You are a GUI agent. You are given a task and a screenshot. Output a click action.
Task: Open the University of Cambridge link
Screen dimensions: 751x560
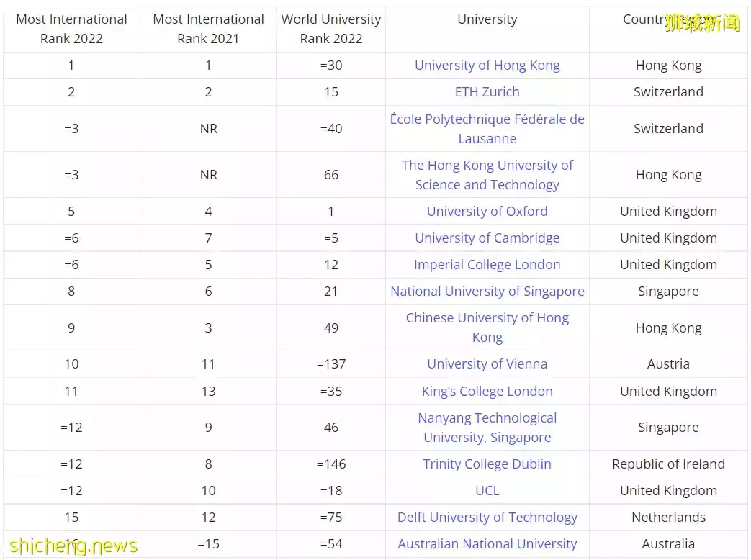click(487, 238)
